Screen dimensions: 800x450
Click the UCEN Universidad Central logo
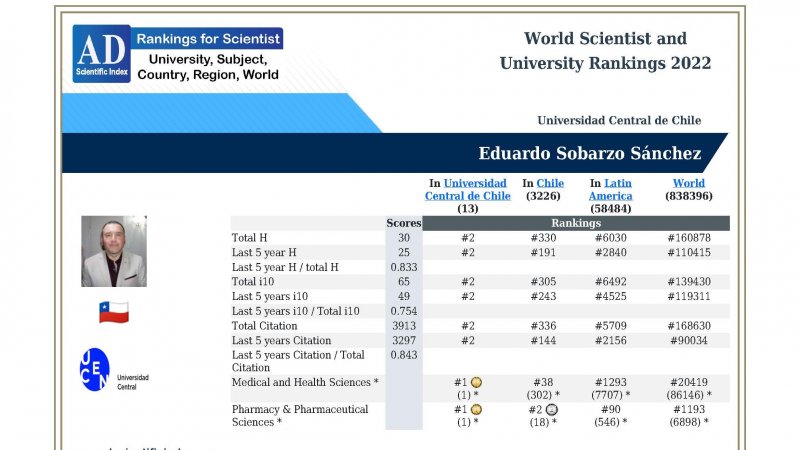(x=95, y=369)
